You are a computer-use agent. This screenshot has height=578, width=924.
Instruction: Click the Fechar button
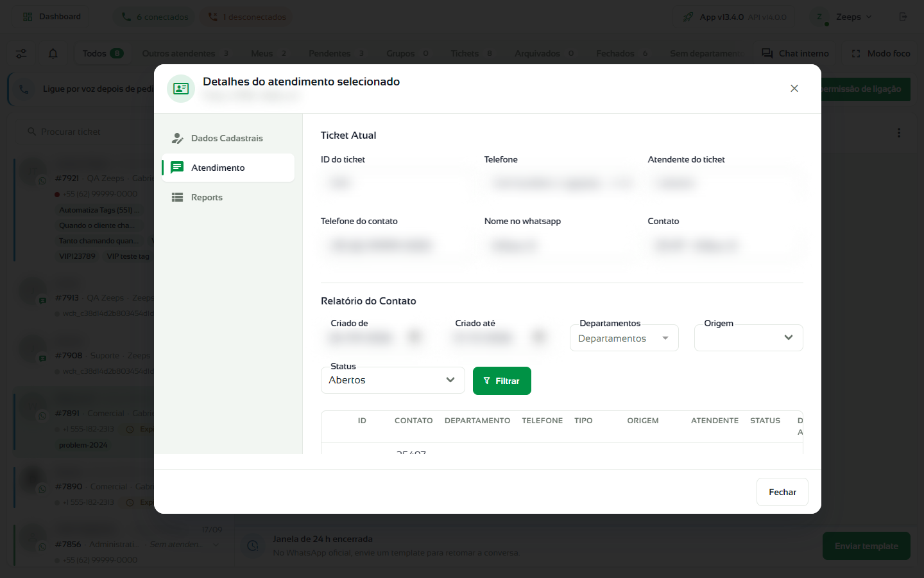point(782,492)
